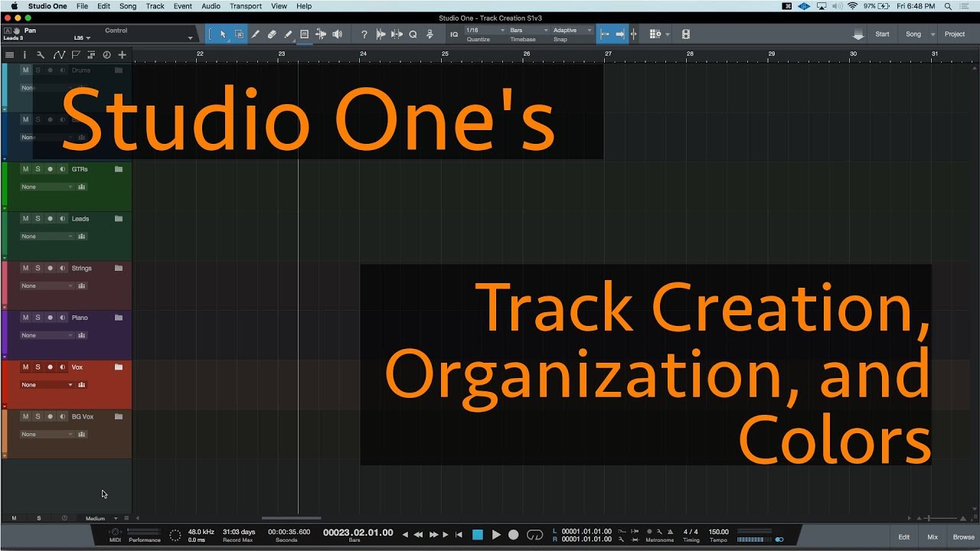
Task: Open the Mix console
Action: point(933,537)
